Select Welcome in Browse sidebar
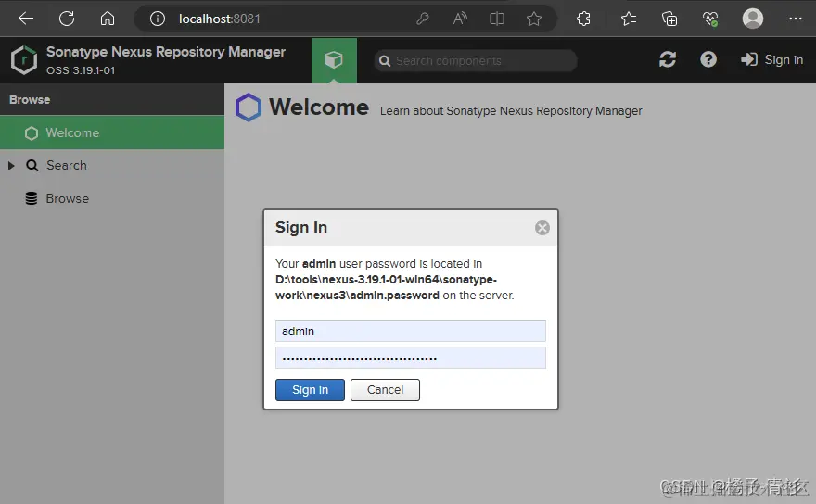The width and height of the screenshot is (816, 504). pos(112,132)
